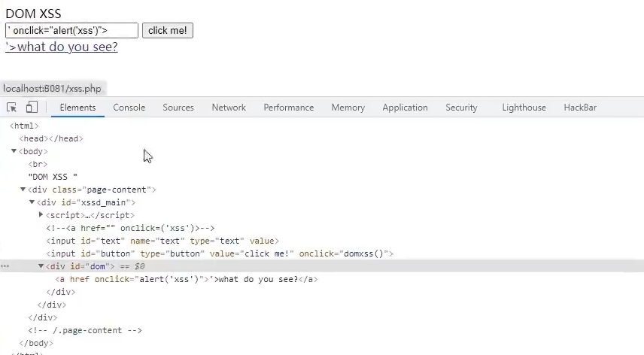This screenshot has height=355, width=644.
Task: Open the Sources tab
Action: tap(178, 108)
